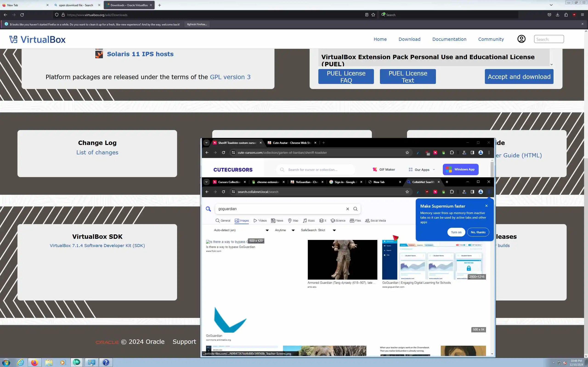The image size is (588, 367).
Task: Switch to the Videos search category
Action: point(260,221)
